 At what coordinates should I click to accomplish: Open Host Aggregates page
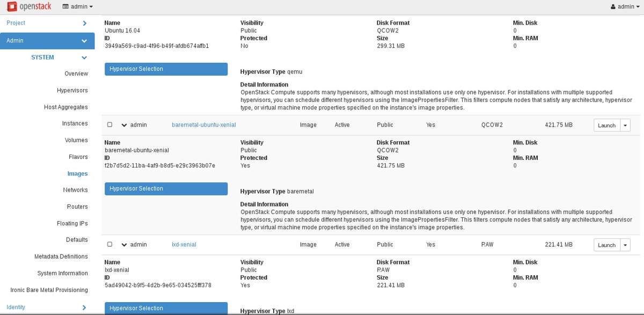point(66,107)
